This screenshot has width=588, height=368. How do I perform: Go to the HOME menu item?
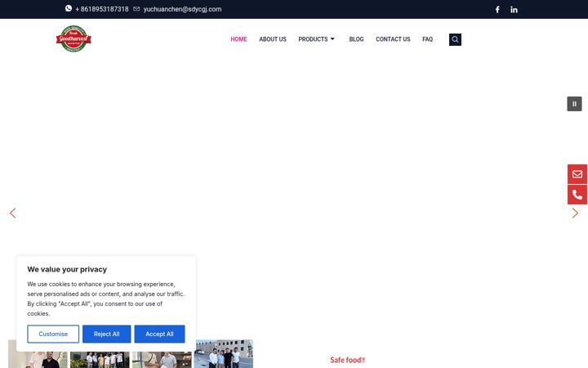238,39
